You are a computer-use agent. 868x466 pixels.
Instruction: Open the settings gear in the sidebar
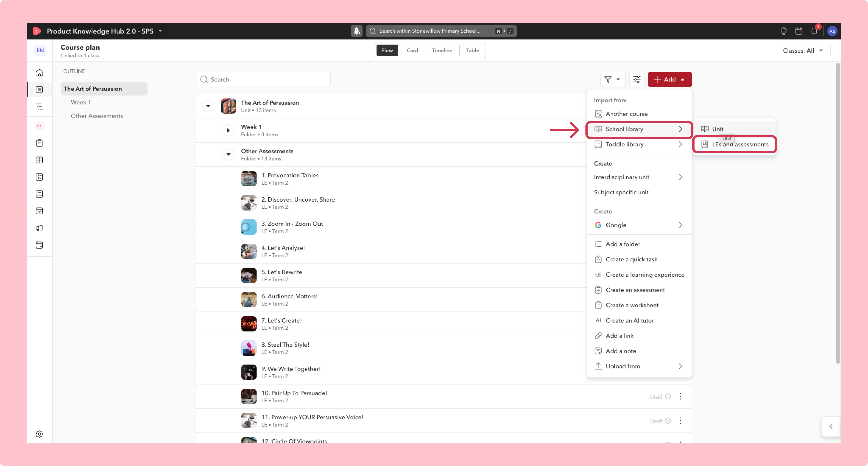(39, 434)
